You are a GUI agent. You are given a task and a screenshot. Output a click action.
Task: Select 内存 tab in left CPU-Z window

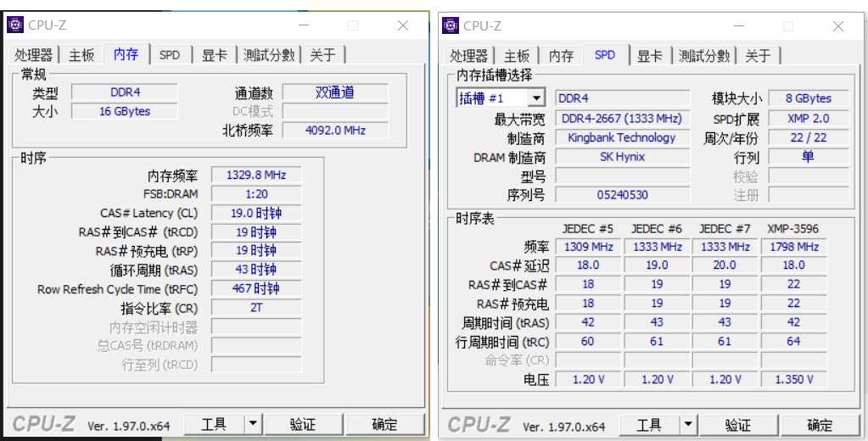pyautogui.click(x=126, y=53)
